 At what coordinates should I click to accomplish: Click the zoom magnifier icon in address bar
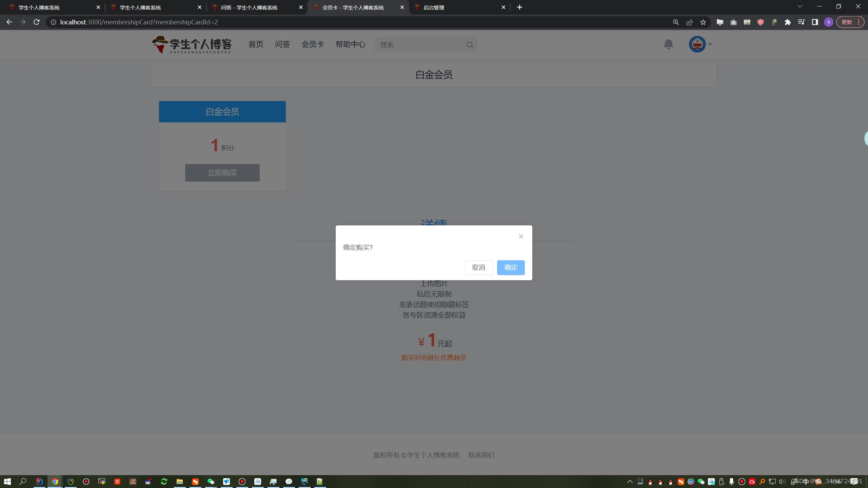676,22
